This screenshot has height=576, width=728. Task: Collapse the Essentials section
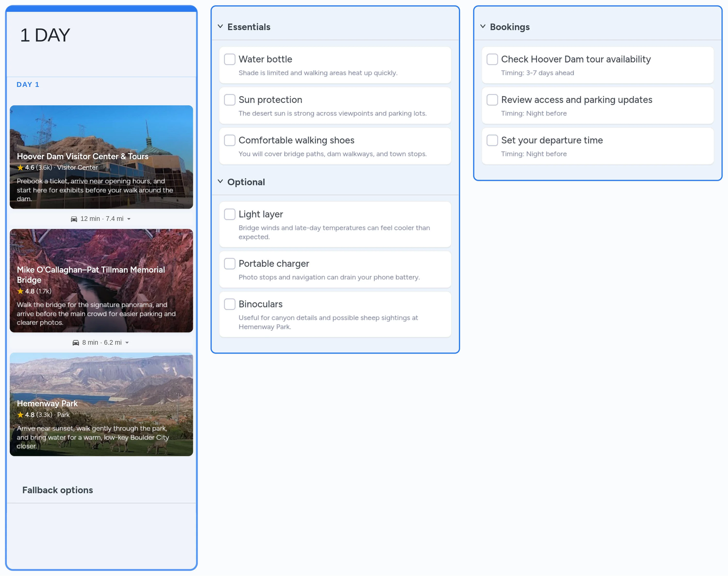pyautogui.click(x=221, y=26)
